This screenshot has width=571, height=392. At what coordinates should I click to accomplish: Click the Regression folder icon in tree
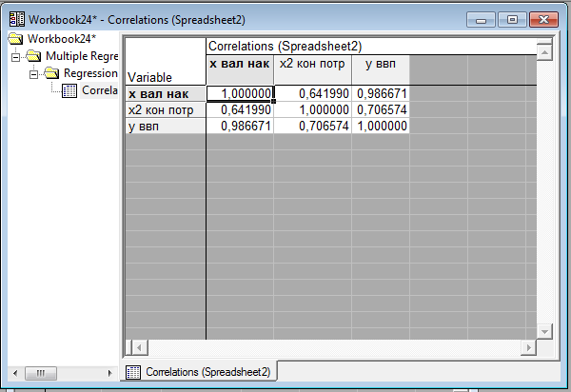[51, 73]
